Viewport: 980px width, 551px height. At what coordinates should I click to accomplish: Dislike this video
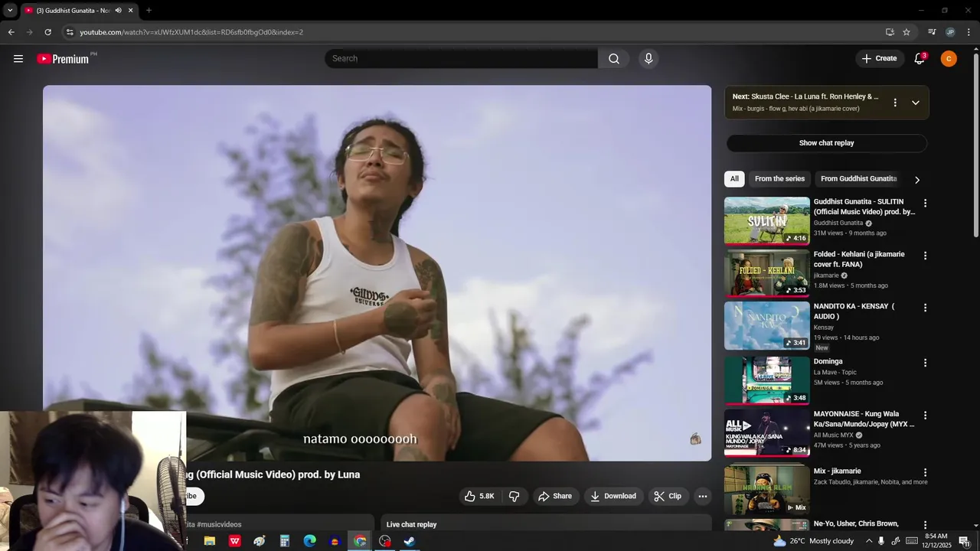[514, 497]
